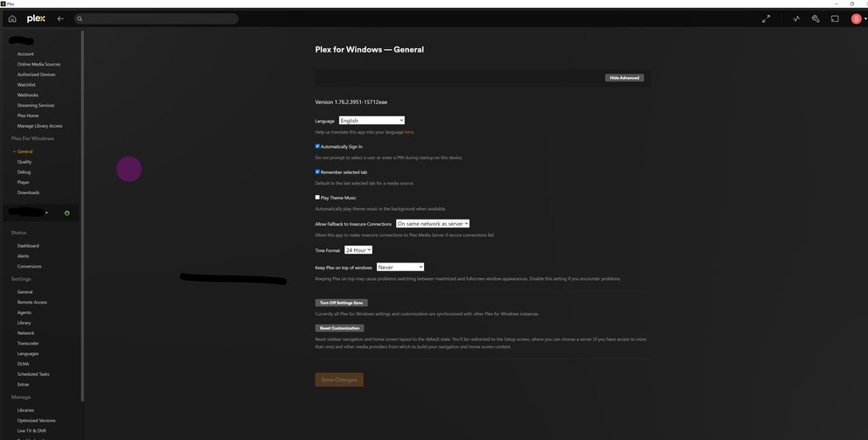Open Alerts under Status
The image size is (868, 440).
23,256
